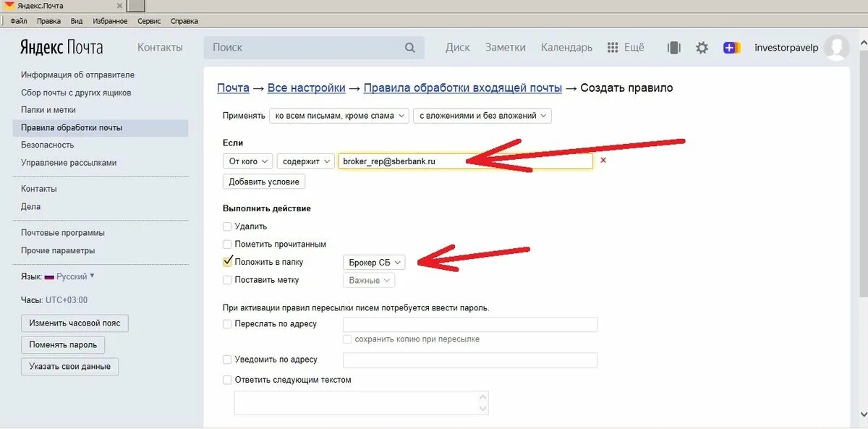Image resolution: width=868 pixels, height=429 pixels.
Task: Open the Контакты header link
Action: click(160, 48)
